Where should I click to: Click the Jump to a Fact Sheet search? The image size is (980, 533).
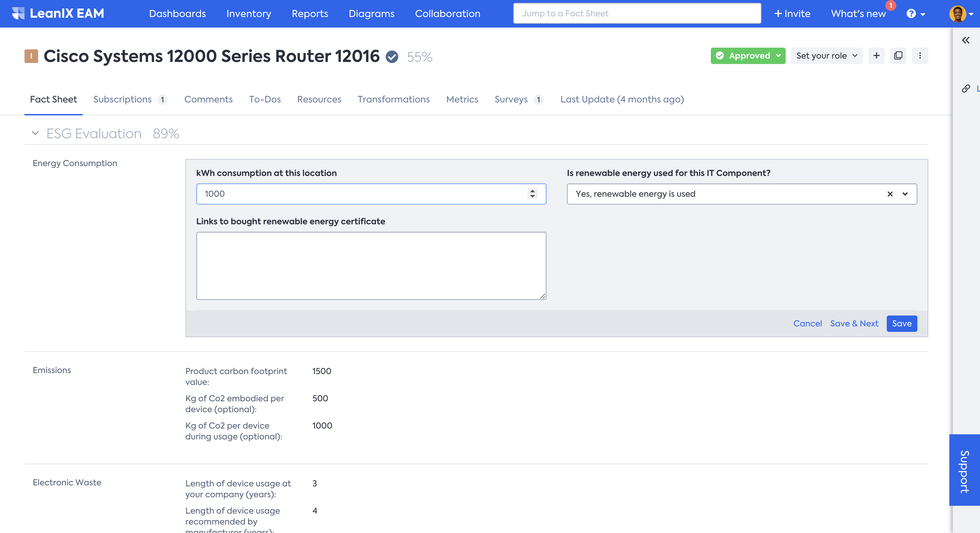[637, 14]
